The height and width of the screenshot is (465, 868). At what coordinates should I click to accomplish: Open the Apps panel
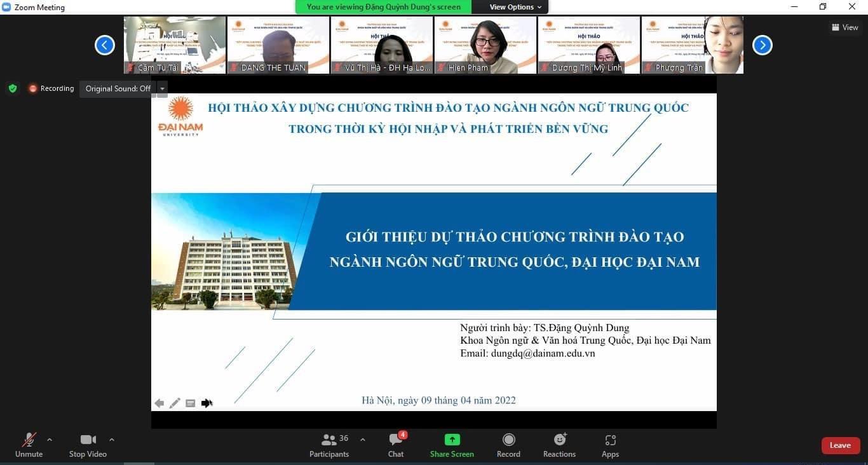(610, 445)
